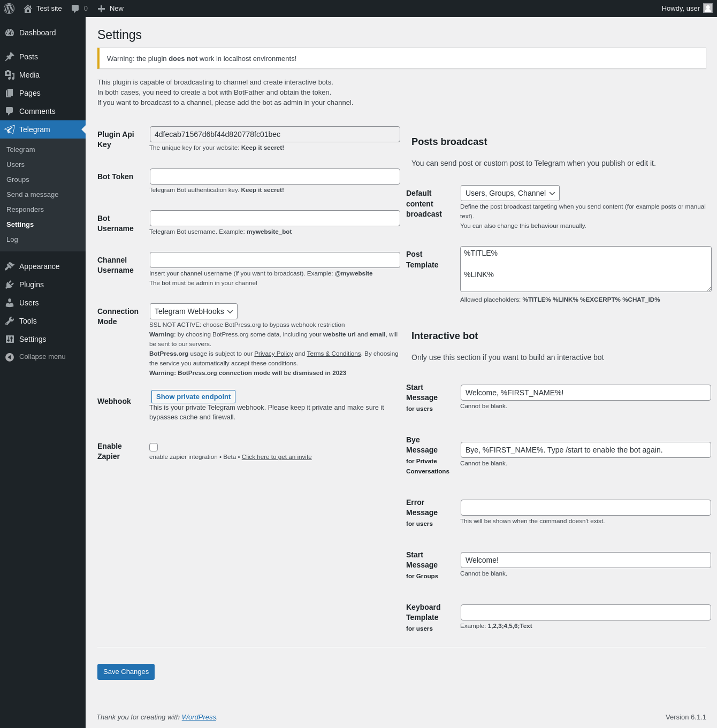Open the comments bubble icon in admin bar
The height and width of the screenshot is (728, 717).
coord(75,9)
